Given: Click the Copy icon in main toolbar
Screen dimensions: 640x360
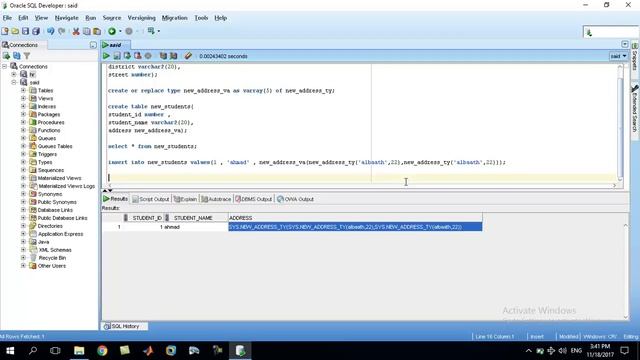Looking at the screenshot, I should tap(87, 31).
